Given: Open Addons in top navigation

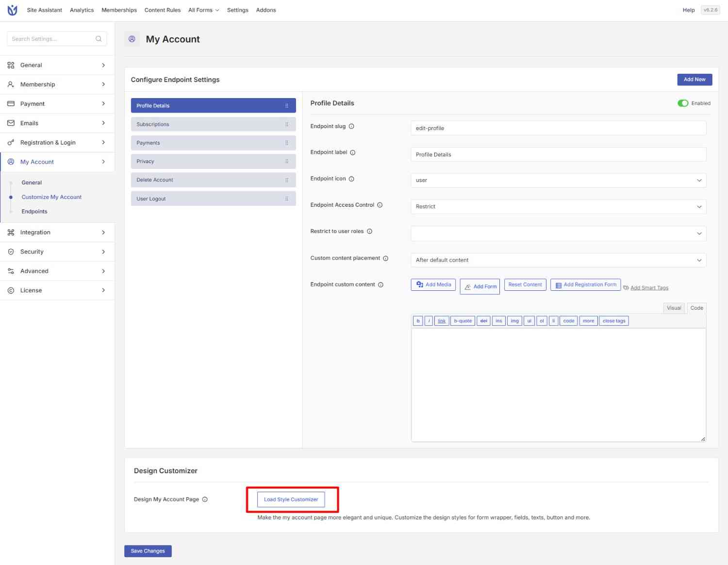Looking at the screenshot, I should point(266,10).
